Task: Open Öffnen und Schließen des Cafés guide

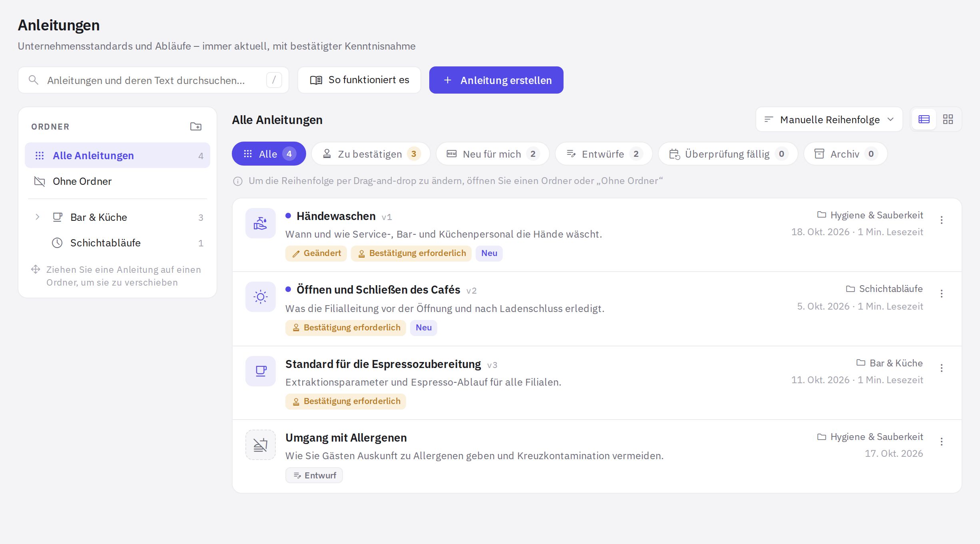Action: coord(378,290)
